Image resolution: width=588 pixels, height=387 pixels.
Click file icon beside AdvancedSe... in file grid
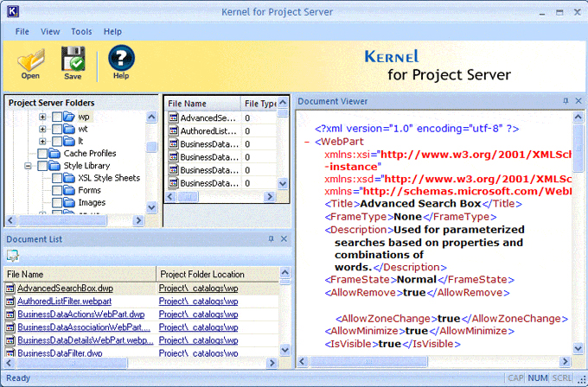173,117
